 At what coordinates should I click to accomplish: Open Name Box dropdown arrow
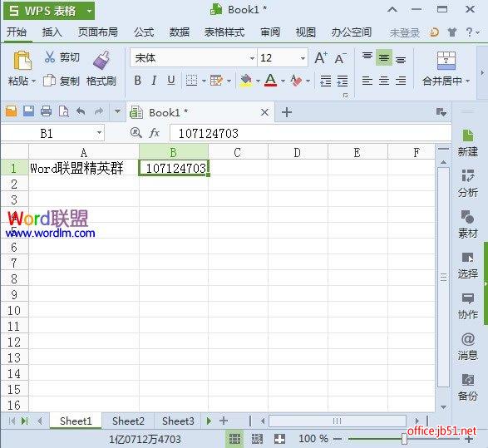99,133
